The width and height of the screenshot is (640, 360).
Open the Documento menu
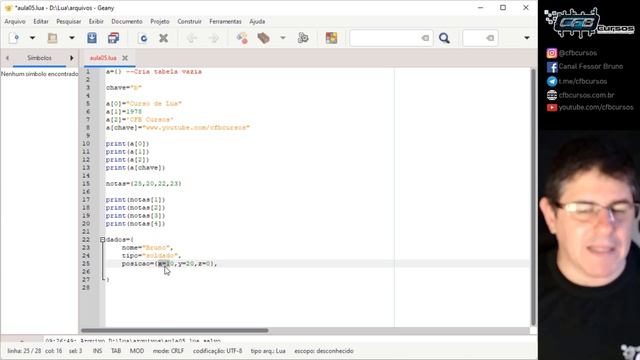pos(127,21)
